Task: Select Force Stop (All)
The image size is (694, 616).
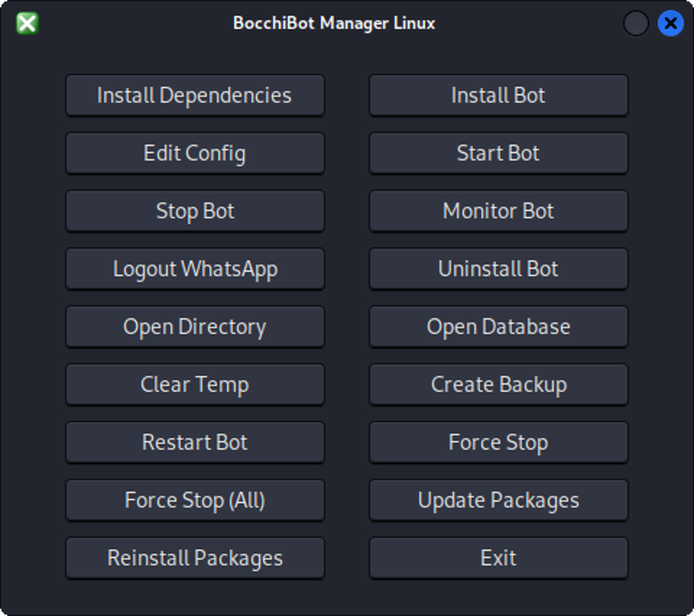Action: pyautogui.click(x=194, y=501)
